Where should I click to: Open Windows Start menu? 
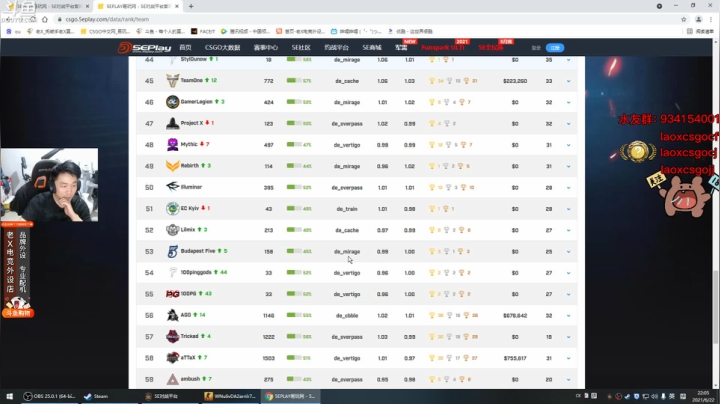point(9,396)
